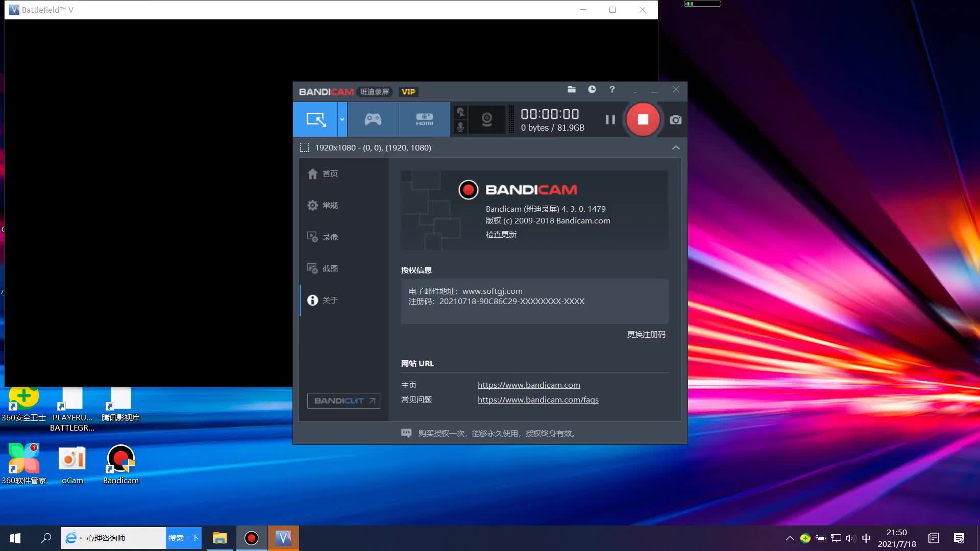980x551 pixels.
Task: Toggle microphone recording icon
Action: tap(460, 127)
